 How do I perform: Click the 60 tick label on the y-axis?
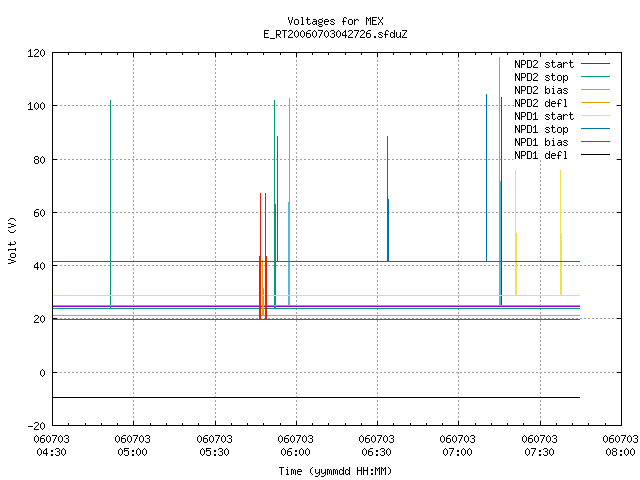click(x=39, y=213)
